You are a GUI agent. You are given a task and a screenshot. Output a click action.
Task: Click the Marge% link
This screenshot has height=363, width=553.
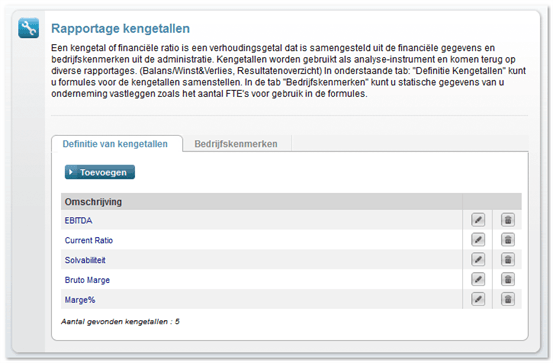[x=80, y=300]
